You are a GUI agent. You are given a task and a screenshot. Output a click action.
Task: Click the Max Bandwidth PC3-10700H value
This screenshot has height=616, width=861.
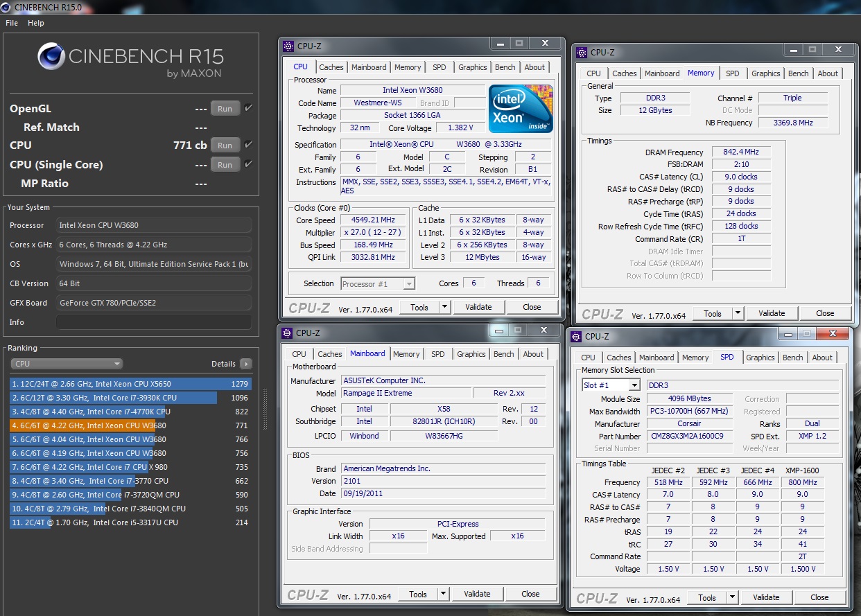tap(689, 412)
